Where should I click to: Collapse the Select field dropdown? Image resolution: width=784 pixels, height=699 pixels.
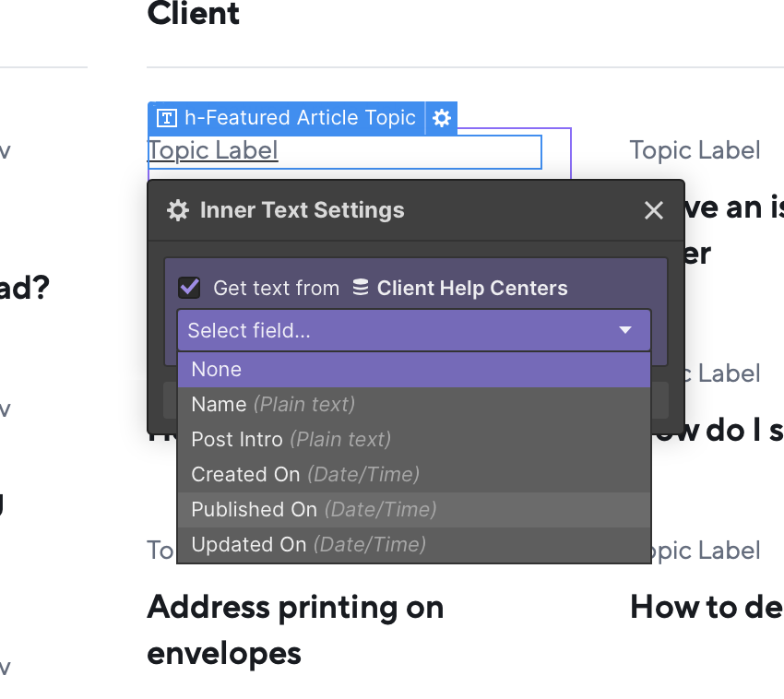tap(414, 330)
